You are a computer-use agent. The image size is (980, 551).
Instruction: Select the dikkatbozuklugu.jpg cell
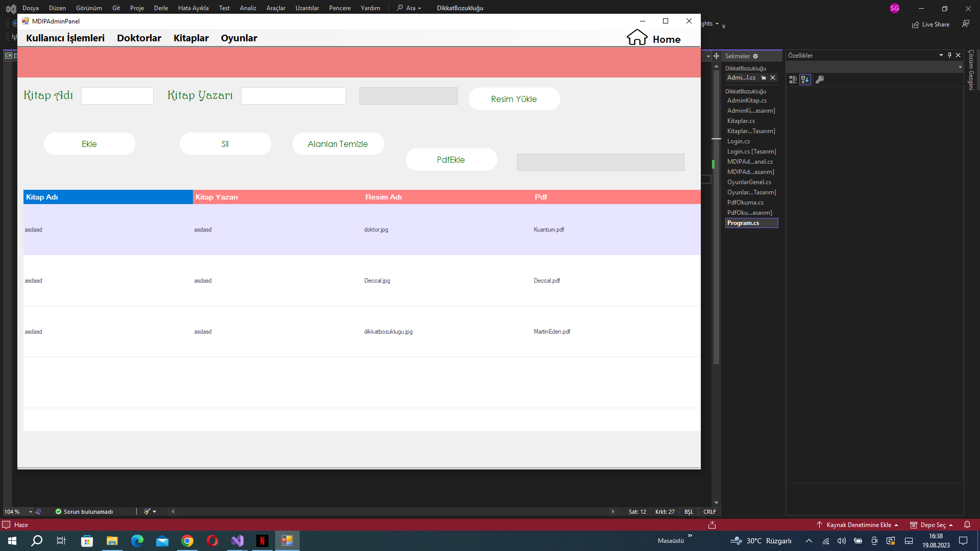[447, 332]
